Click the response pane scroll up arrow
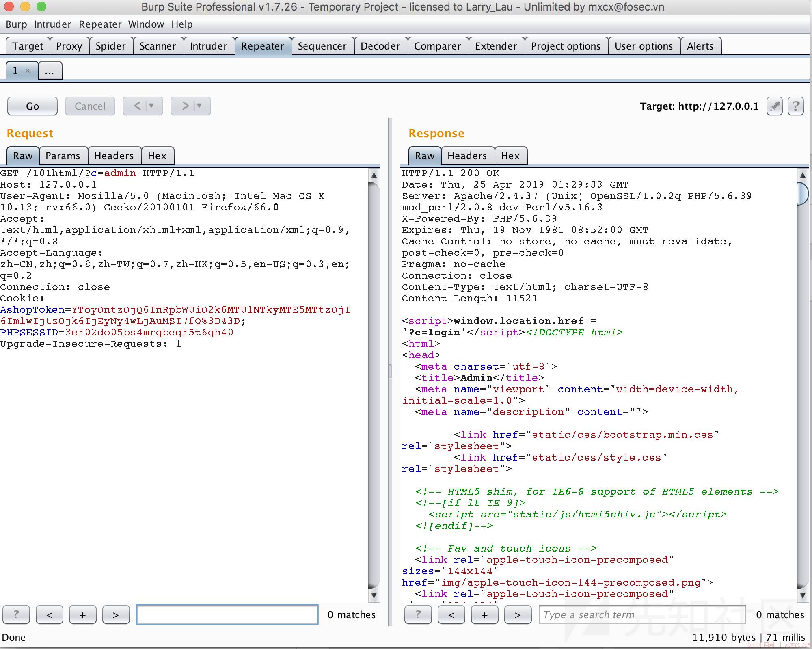Image resolution: width=812 pixels, height=649 pixels. pyautogui.click(x=803, y=175)
